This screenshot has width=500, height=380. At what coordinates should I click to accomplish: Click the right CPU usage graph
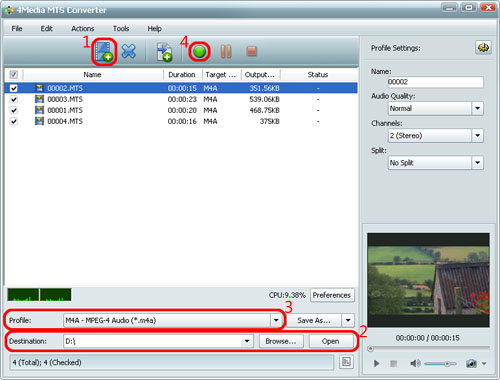(x=56, y=295)
